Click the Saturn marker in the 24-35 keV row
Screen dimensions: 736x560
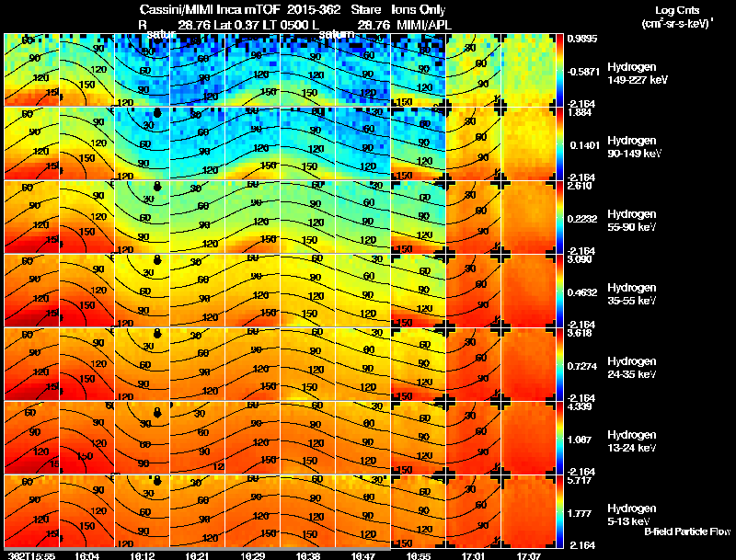[157, 334]
